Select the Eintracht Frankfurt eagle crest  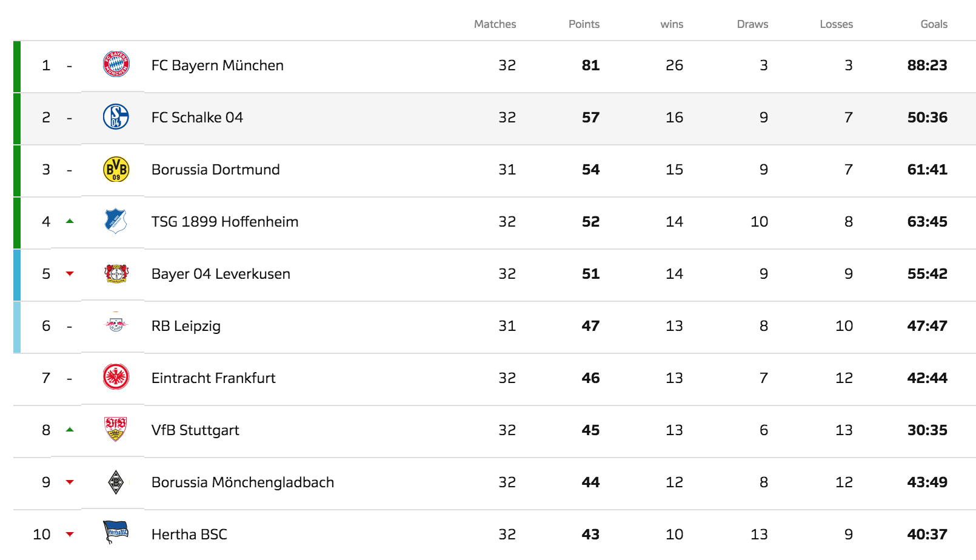click(x=116, y=377)
